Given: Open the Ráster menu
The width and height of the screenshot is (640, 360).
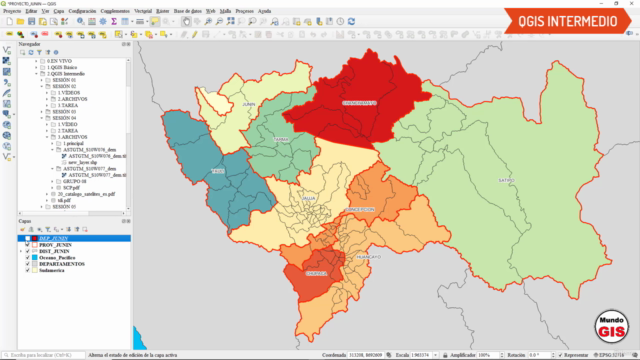Looking at the screenshot, I should point(162,11).
